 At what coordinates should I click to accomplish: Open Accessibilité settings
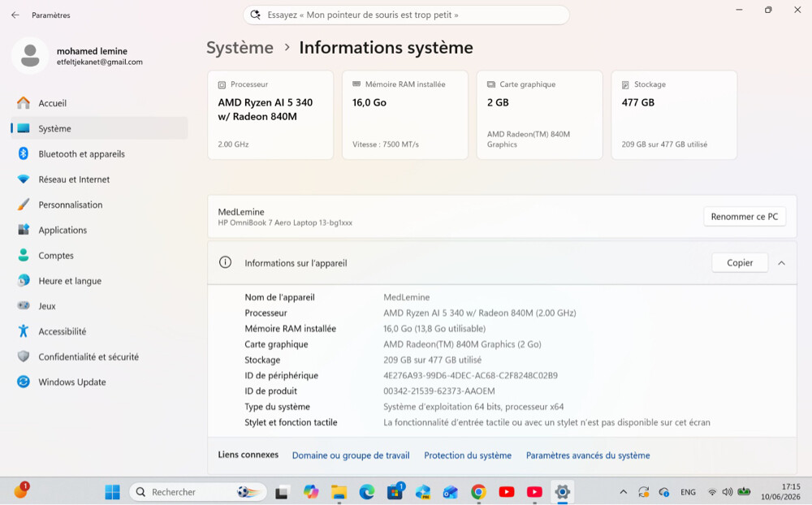click(98, 331)
